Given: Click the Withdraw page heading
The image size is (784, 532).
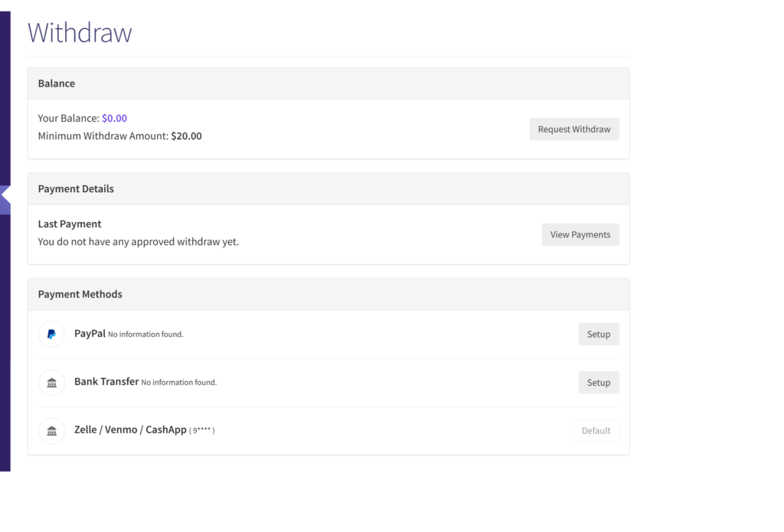Looking at the screenshot, I should [x=80, y=32].
